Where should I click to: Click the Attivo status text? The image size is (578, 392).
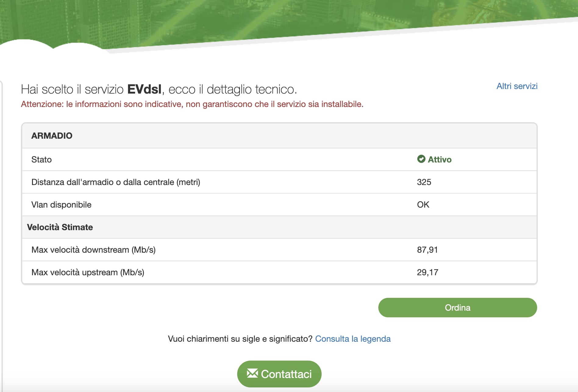440,159
